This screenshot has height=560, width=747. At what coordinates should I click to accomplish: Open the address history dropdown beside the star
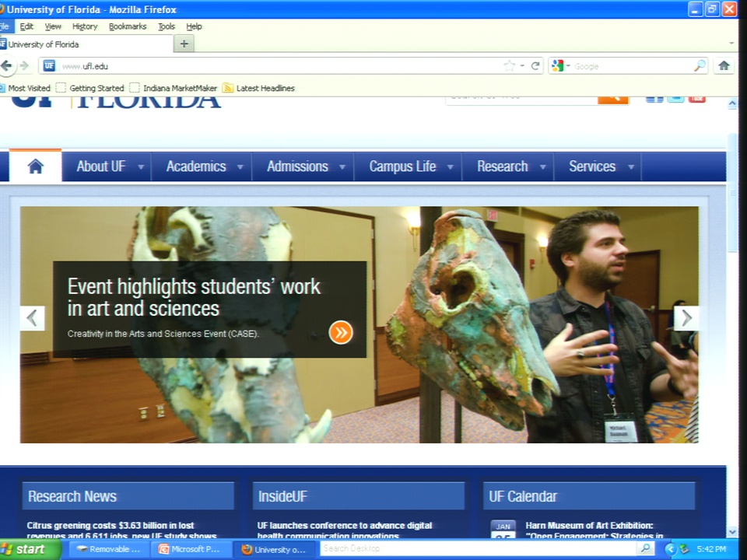[x=522, y=65]
